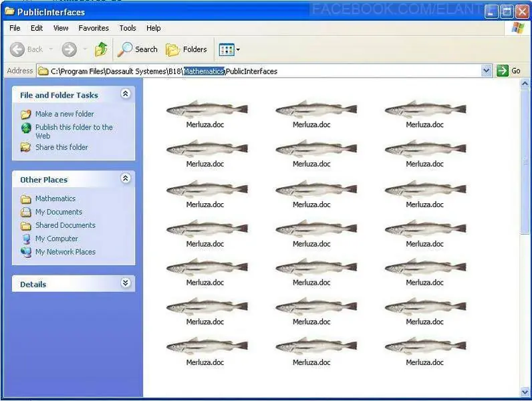The width and height of the screenshot is (532, 401).
Task: Open the Search pane
Action: click(138, 49)
